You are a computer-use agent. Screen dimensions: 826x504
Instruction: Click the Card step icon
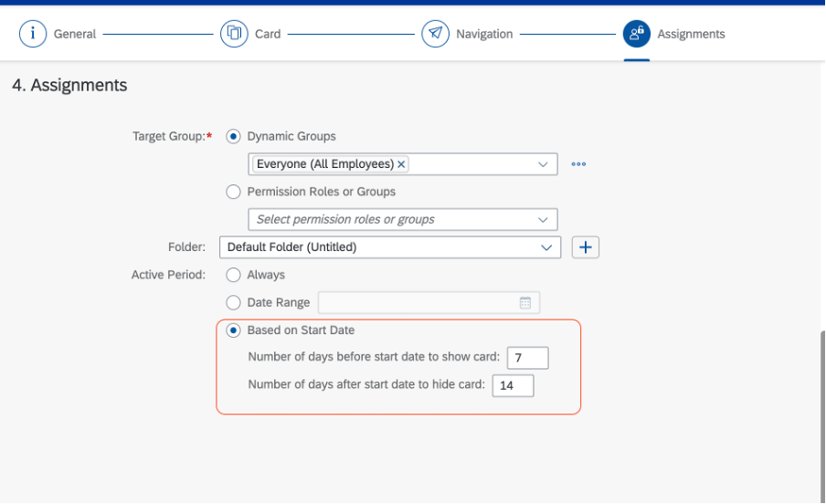[234, 34]
